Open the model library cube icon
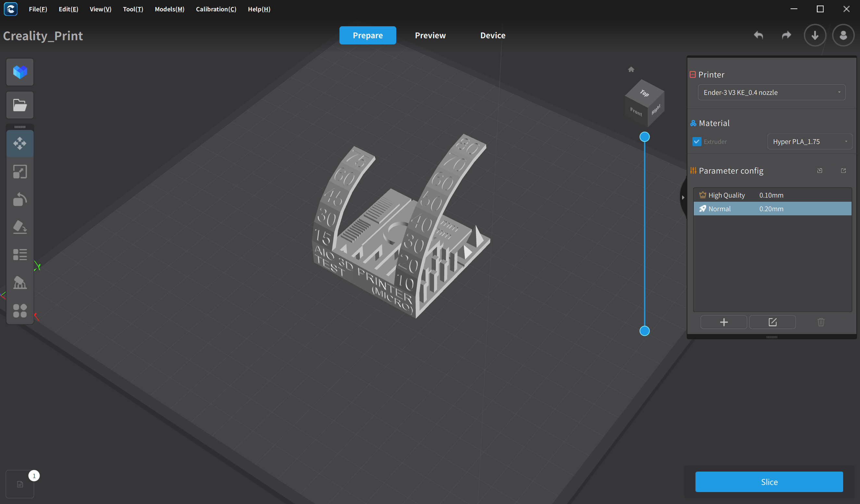This screenshot has width=860, height=504. pos(20,72)
